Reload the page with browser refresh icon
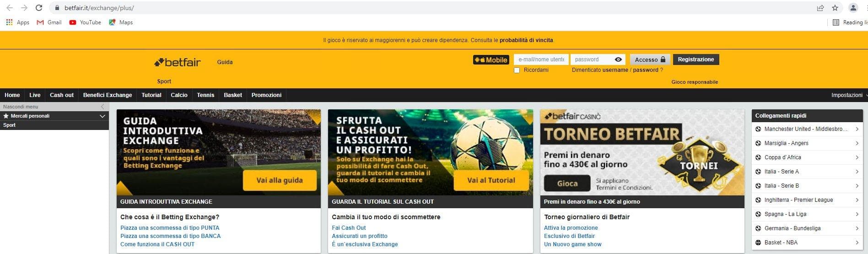Viewport: 868px width, 254px height. (39, 8)
